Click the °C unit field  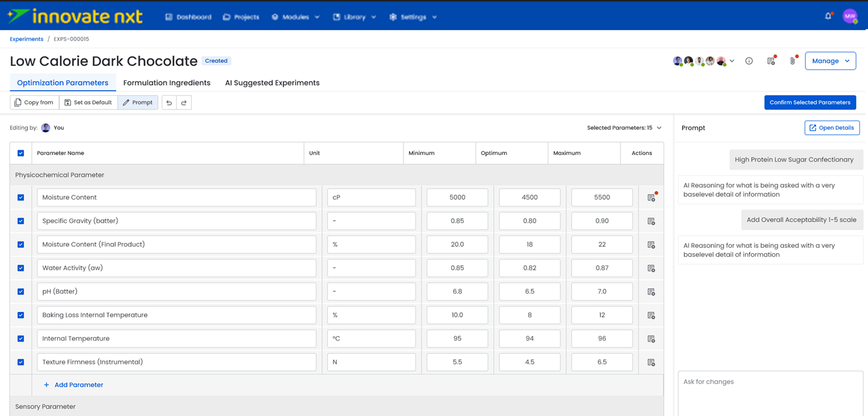tap(371, 339)
